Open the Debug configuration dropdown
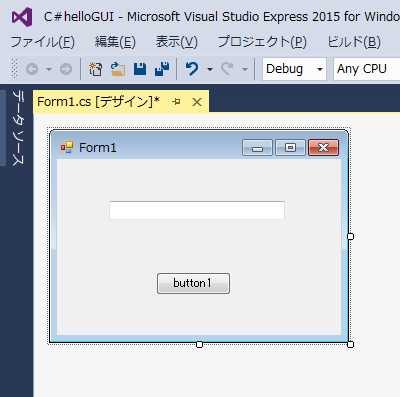Viewport: 400px width, 397px height. point(294,69)
